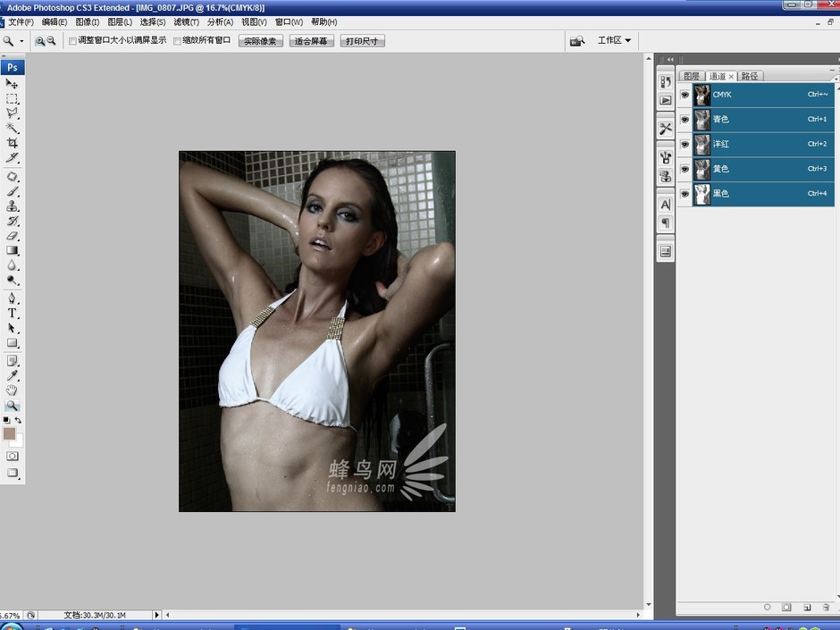
Task: Save selection as channel button
Action: tap(786, 607)
